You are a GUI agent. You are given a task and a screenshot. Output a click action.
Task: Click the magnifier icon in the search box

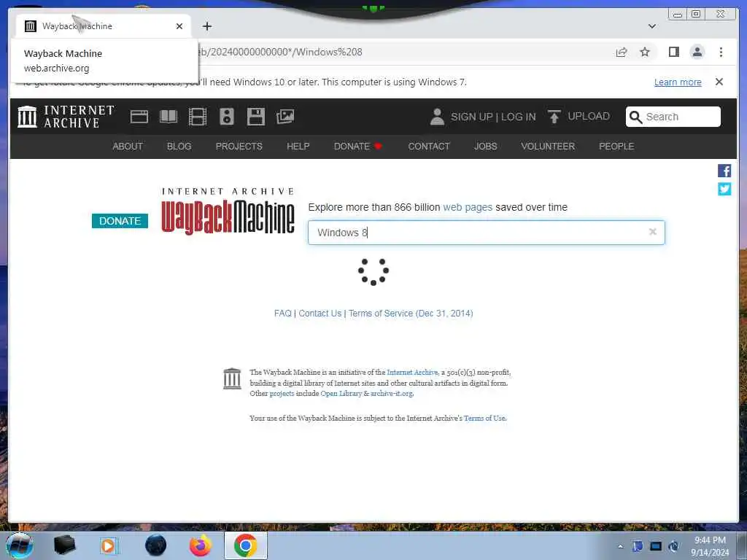[x=635, y=117]
